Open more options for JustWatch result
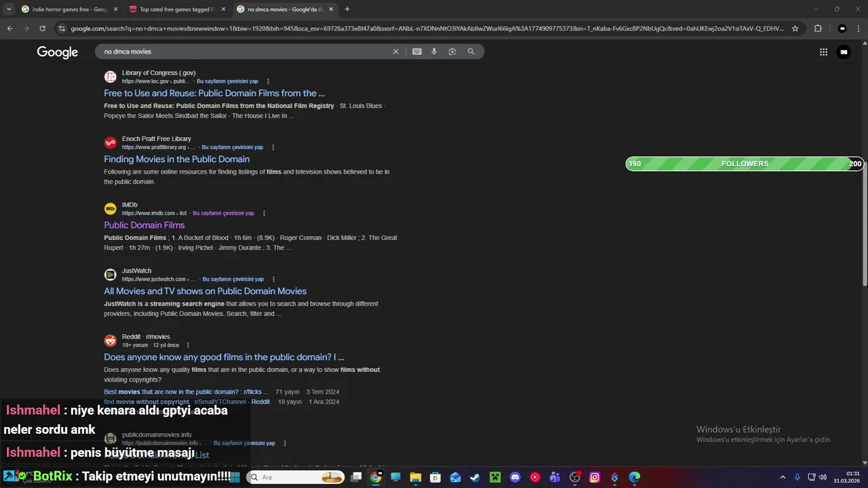The height and width of the screenshot is (488, 868). tap(273, 279)
